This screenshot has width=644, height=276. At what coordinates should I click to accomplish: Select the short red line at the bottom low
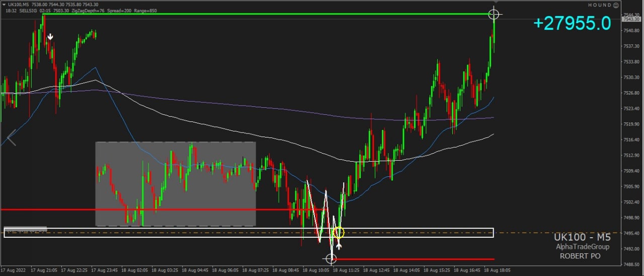pos(413,259)
